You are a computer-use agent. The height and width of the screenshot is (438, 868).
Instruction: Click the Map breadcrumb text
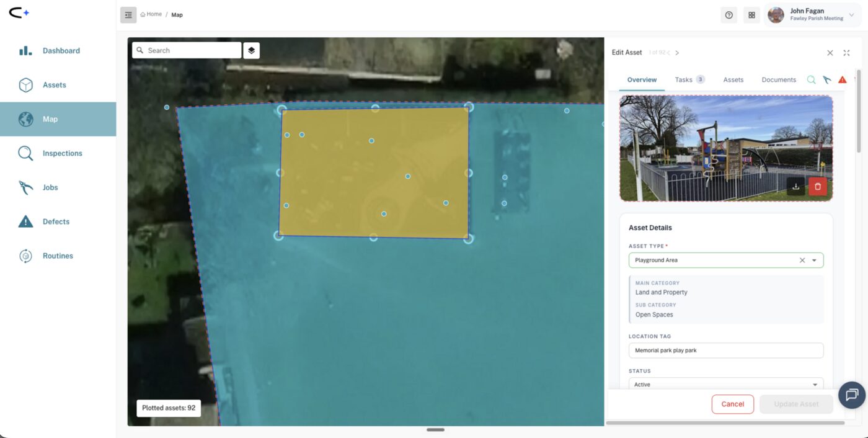coord(177,15)
